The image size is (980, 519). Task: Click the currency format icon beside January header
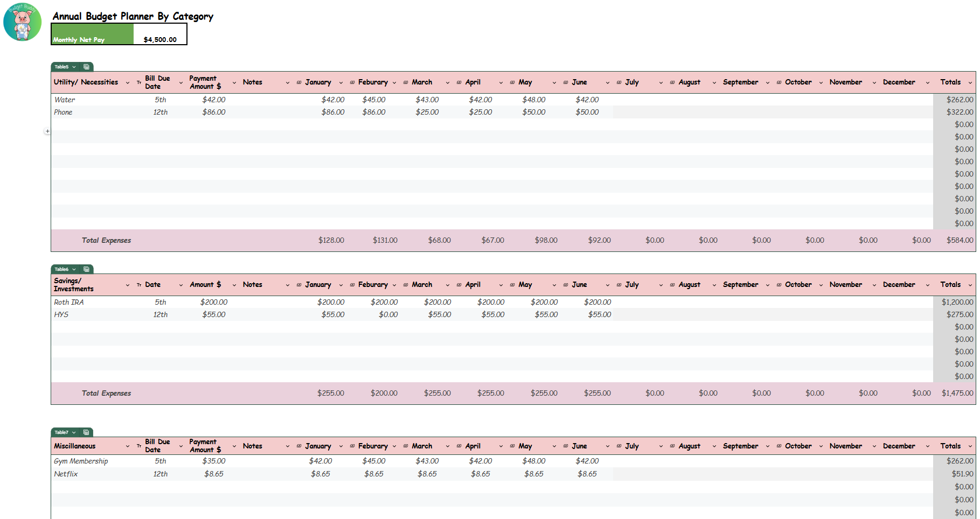(x=300, y=82)
